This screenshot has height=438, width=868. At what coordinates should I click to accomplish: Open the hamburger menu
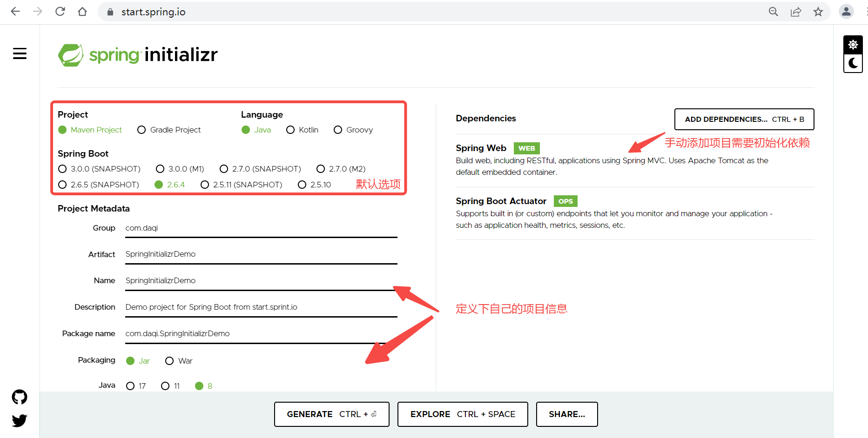(x=20, y=53)
